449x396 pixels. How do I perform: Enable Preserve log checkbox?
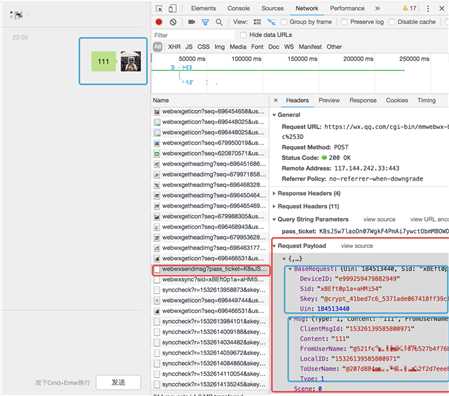point(344,22)
